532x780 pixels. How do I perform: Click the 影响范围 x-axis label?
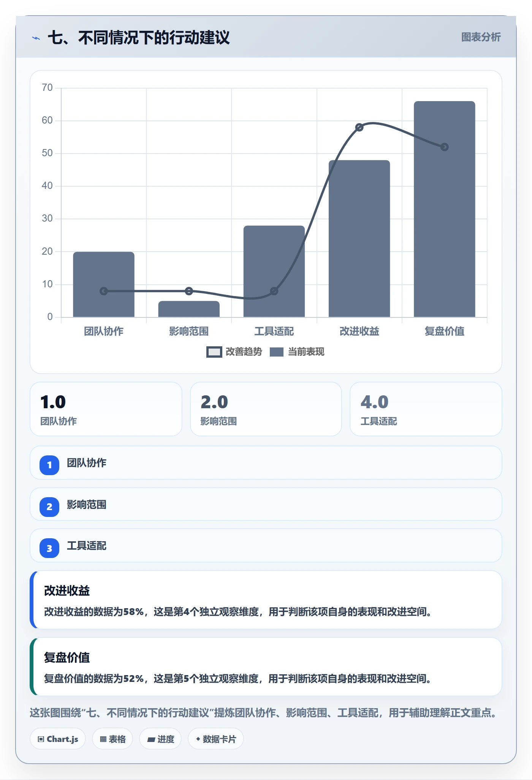(x=189, y=331)
